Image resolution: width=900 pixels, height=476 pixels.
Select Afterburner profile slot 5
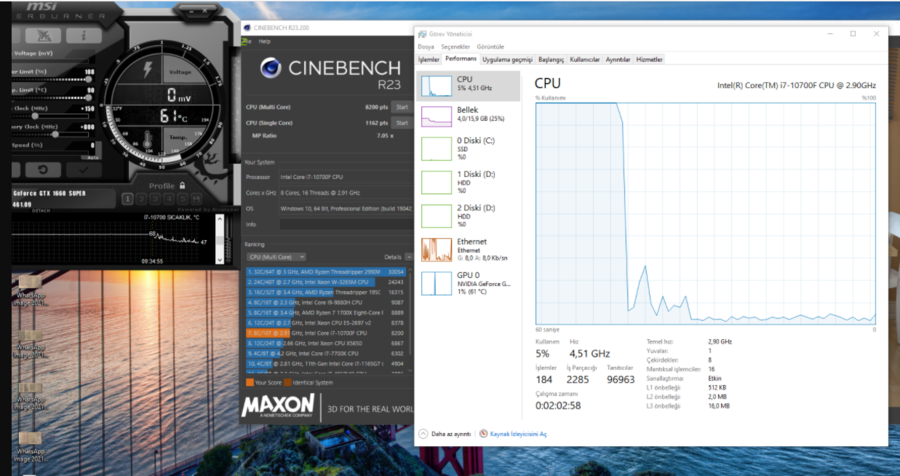[x=183, y=199]
